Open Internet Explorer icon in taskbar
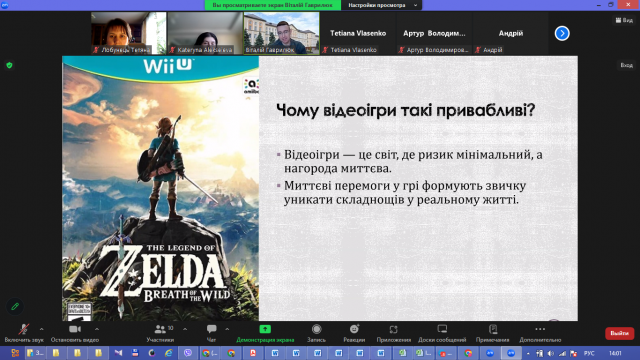The image size is (640, 360). tap(169, 353)
